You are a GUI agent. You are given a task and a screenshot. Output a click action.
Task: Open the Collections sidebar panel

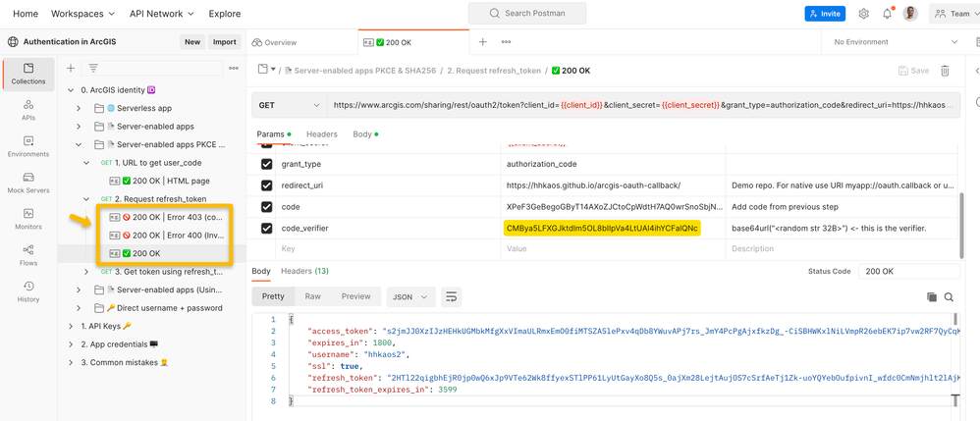click(28, 73)
